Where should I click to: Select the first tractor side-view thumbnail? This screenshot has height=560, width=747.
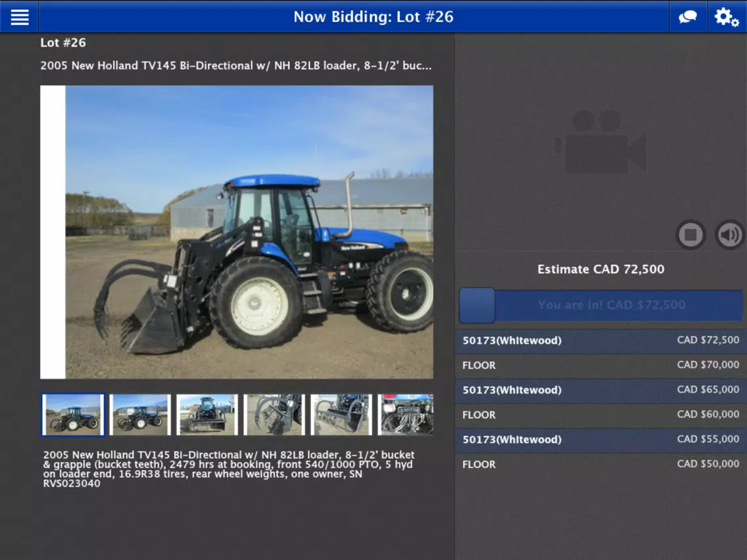73,414
